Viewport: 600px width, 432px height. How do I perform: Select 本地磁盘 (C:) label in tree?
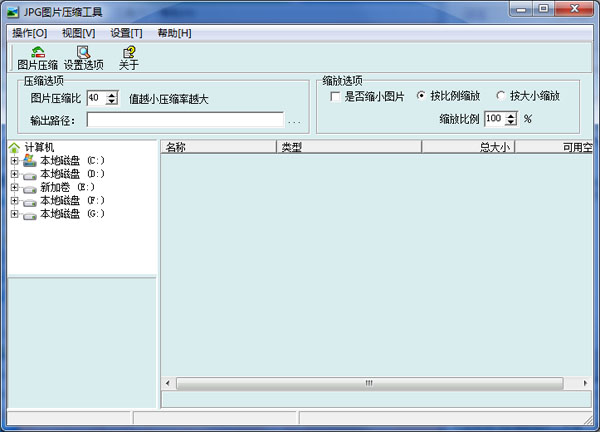(x=72, y=160)
